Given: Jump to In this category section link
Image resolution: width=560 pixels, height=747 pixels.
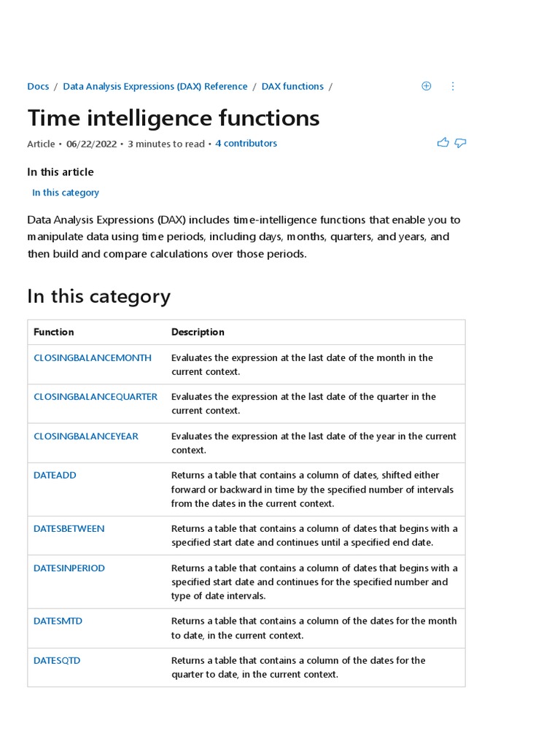Looking at the screenshot, I should click(66, 193).
